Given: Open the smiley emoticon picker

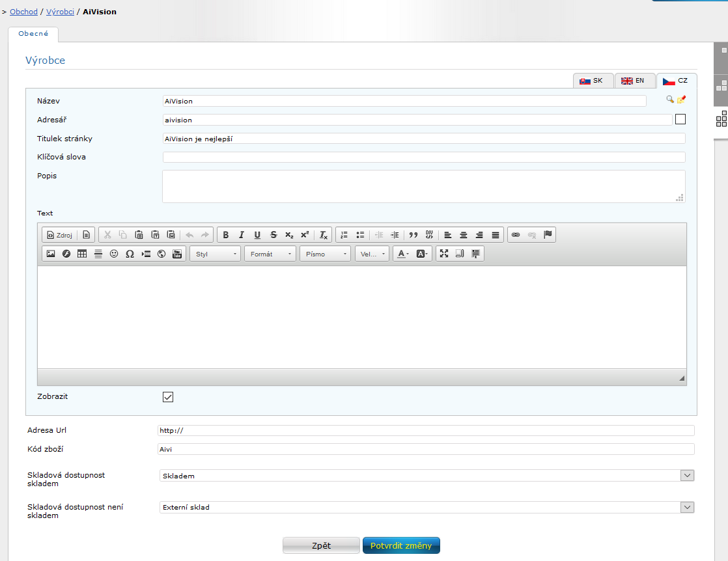Looking at the screenshot, I should pyautogui.click(x=114, y=254).
